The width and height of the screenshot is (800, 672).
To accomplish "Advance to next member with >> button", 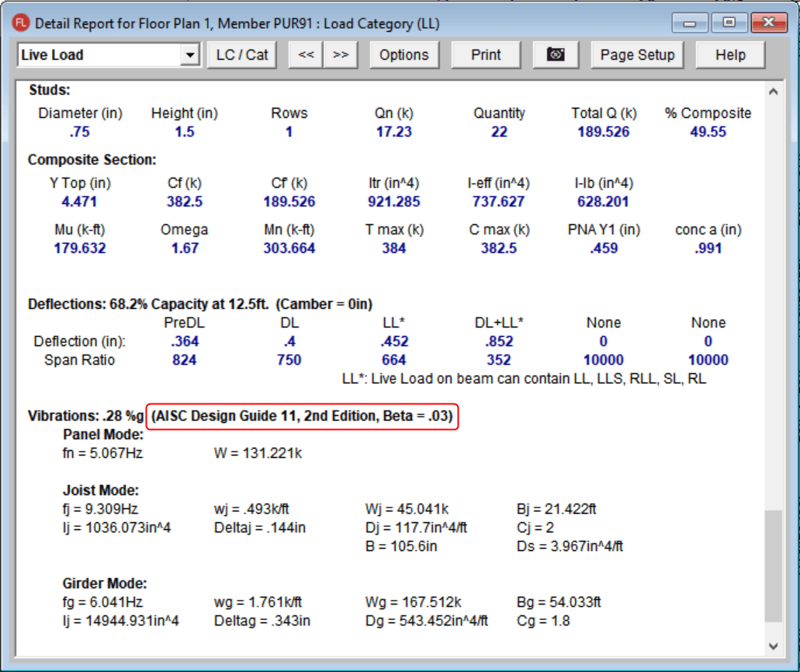I will pyautogui.click(x=340, y=55).
